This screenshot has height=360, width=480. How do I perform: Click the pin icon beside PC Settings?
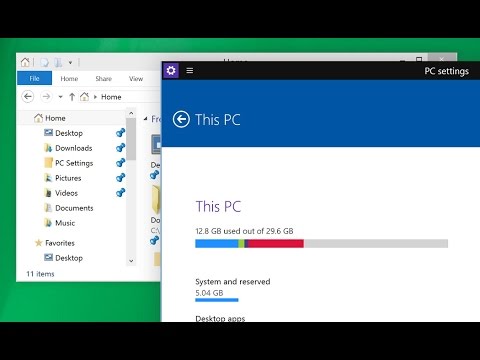pyautogui.click(x=120, y=163)
